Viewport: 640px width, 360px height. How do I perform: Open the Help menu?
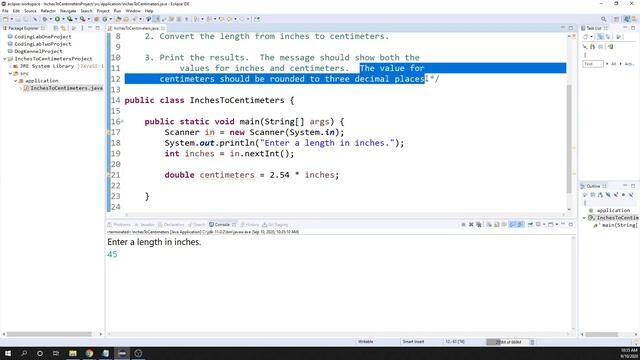(149, 11)
